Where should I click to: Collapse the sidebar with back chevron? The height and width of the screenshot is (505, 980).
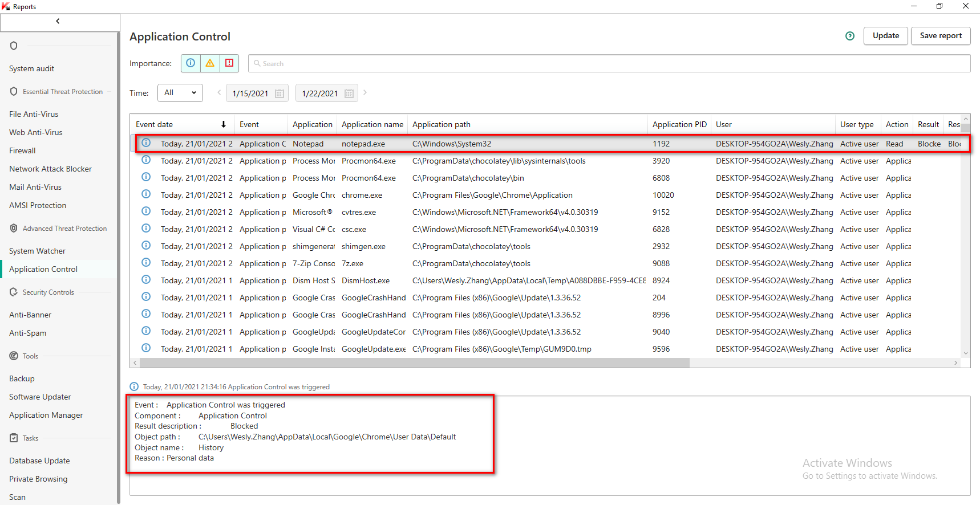click(x=58, y=21)
